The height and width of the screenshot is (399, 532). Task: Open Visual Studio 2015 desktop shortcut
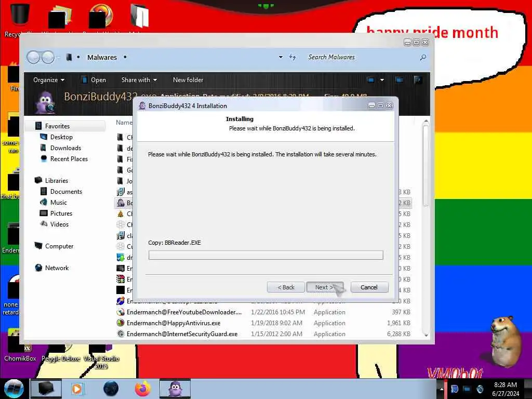click(x=101, y=357)
